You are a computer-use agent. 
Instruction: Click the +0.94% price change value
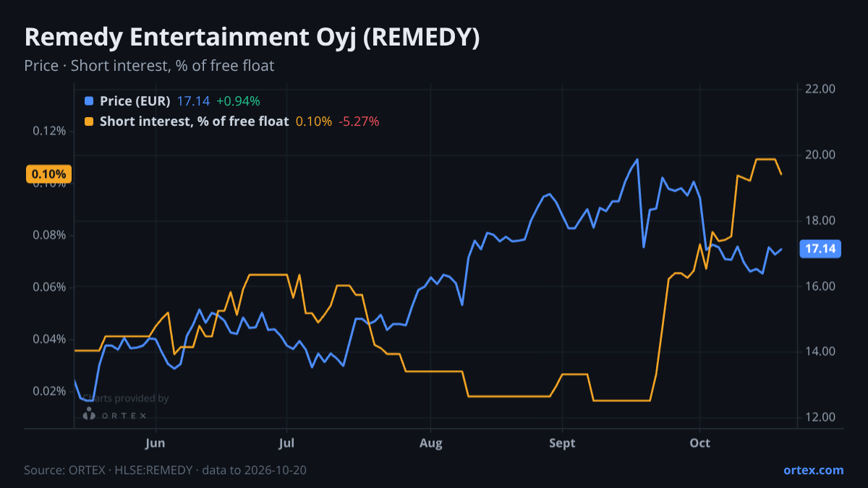238,101
